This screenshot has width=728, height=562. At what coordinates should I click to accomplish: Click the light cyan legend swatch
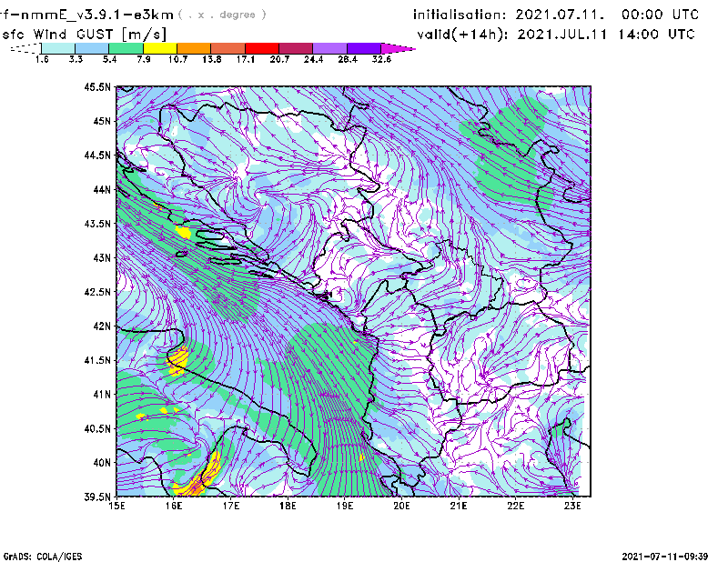tap(58, 48)
